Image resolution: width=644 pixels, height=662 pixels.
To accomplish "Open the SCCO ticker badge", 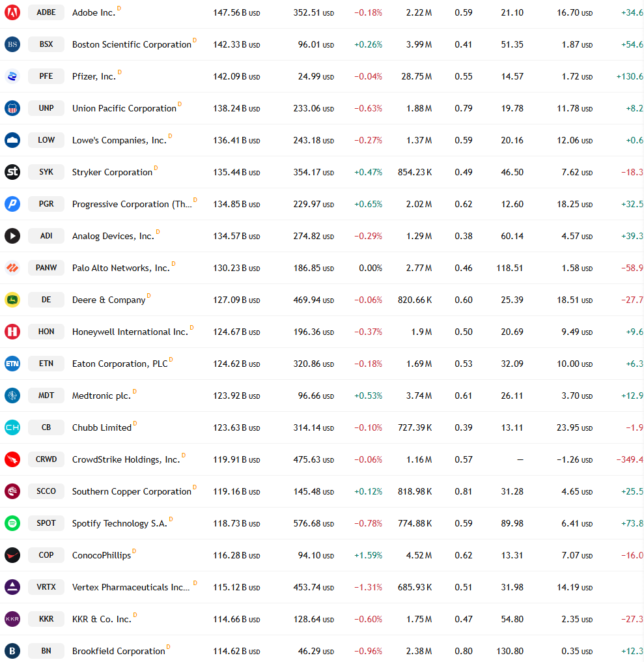I will 46,491.
